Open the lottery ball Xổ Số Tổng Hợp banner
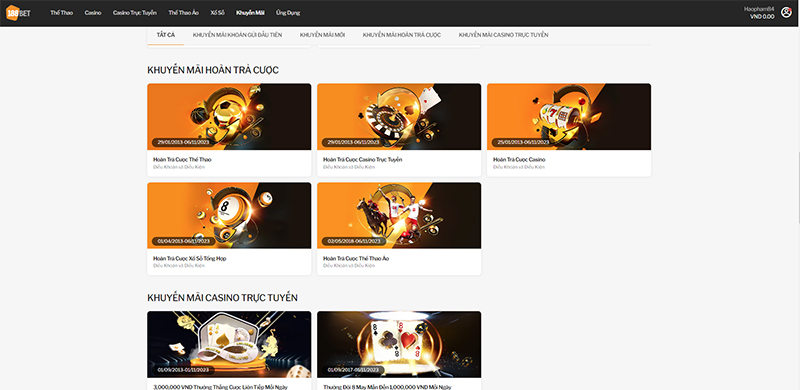This screenshot has width=800, height=390. [229, 216]
